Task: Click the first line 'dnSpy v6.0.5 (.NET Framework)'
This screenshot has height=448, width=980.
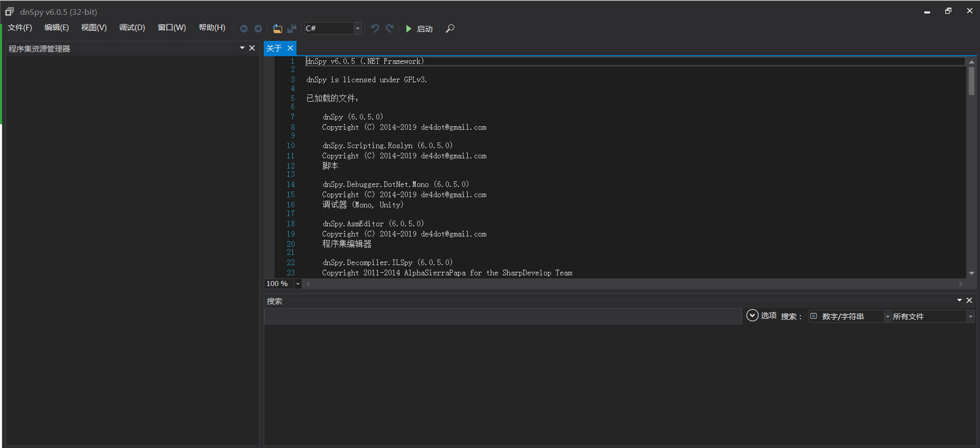Action: 365,61
